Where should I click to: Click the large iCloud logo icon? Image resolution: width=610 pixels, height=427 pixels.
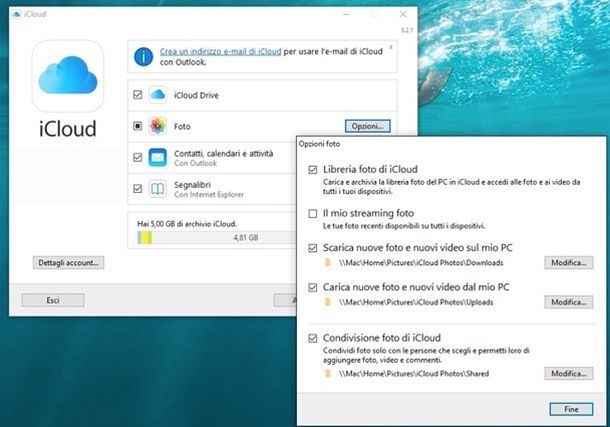click(x=68, y=76)
